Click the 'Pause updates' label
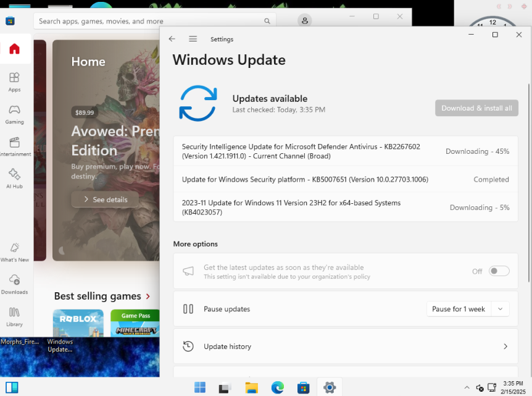 tap(227, 309)
